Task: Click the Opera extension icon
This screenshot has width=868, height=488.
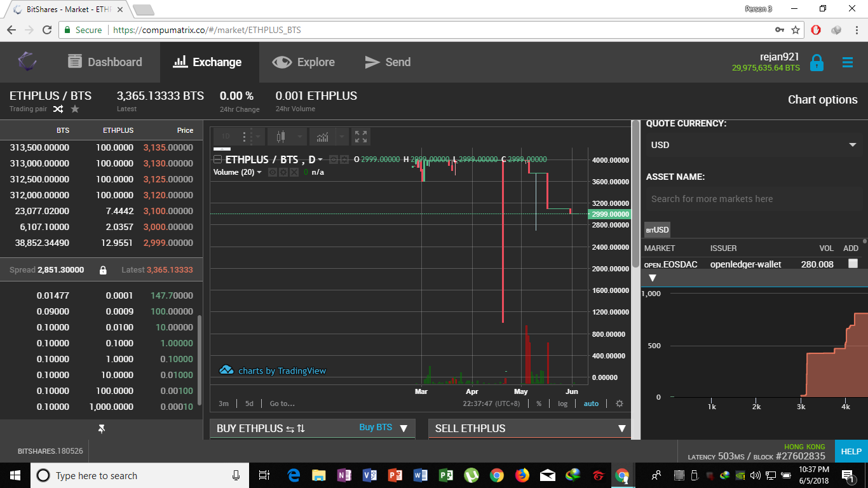Action: (x=817, y=30)
